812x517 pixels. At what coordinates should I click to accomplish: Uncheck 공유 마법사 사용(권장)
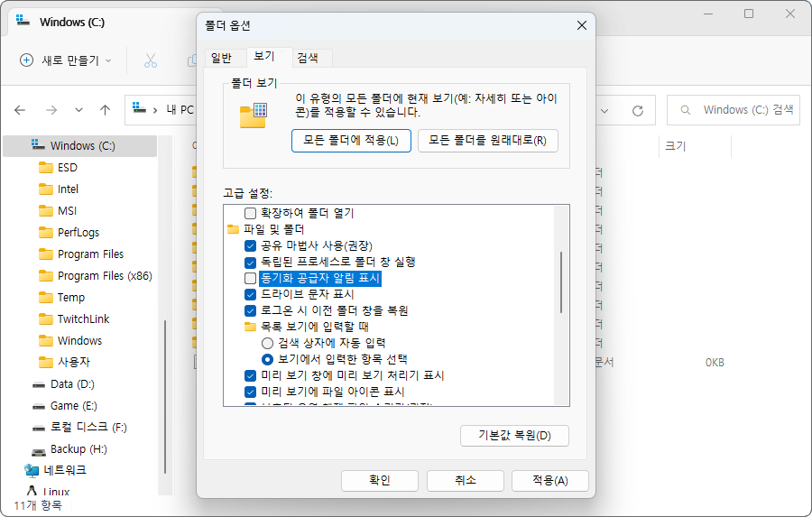[250, 245]
